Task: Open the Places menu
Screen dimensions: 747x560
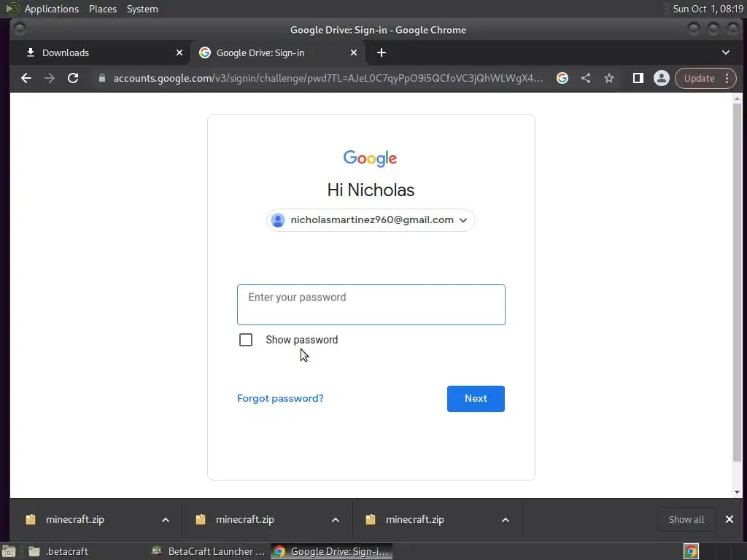Action: 103,9
